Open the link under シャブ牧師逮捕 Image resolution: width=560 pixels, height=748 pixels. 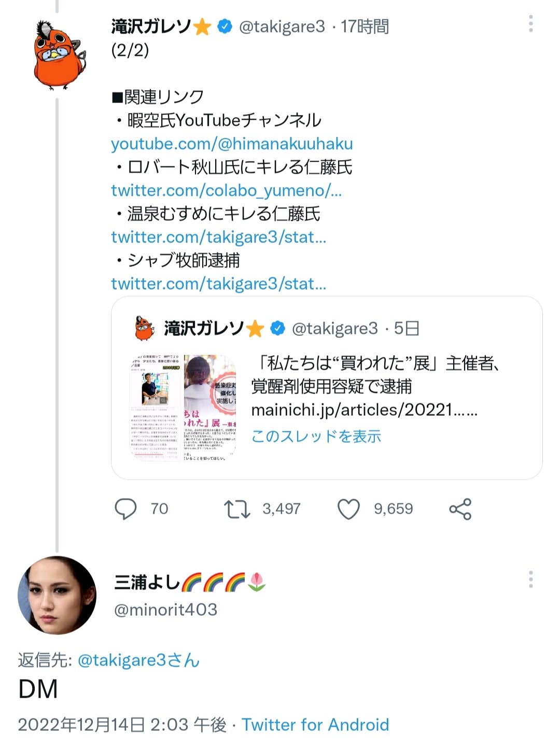click(218, 284)
